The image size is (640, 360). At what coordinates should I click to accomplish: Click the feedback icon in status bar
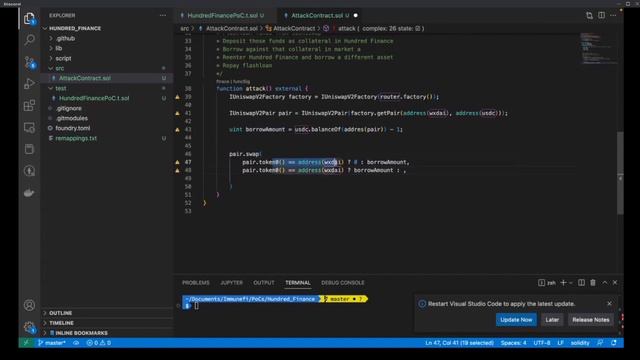600,343
